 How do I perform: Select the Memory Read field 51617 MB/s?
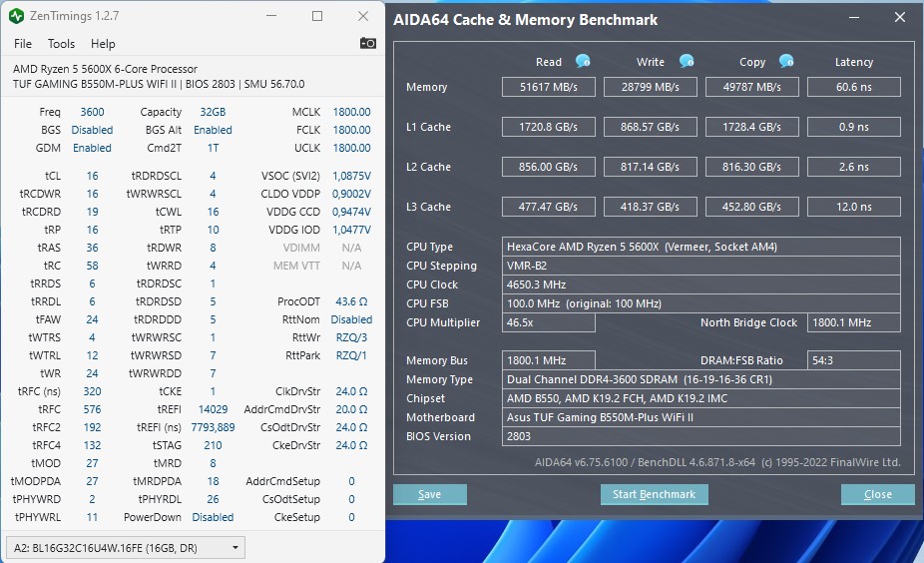click(x=549, y=87)
